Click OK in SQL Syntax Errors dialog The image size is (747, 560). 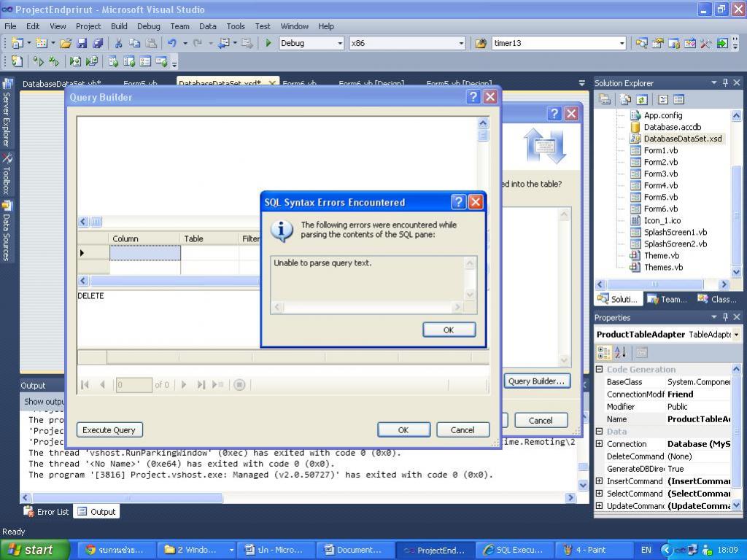(x=449, y=330)
